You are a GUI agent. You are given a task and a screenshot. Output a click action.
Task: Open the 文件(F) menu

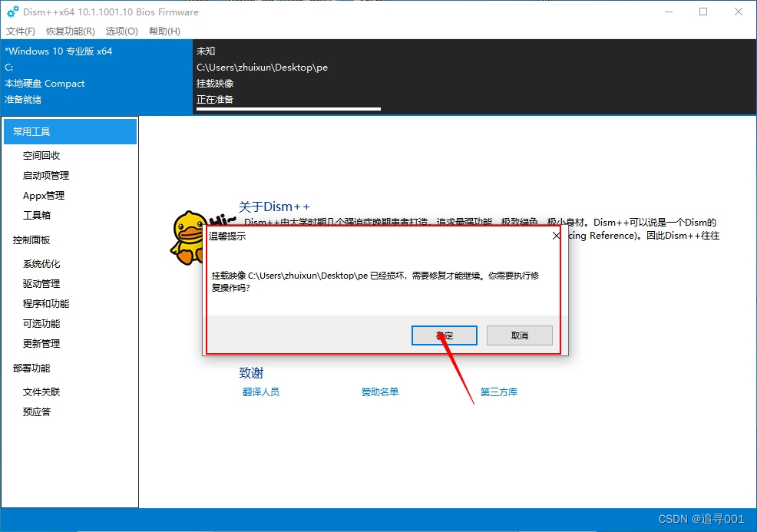point(20,31)
